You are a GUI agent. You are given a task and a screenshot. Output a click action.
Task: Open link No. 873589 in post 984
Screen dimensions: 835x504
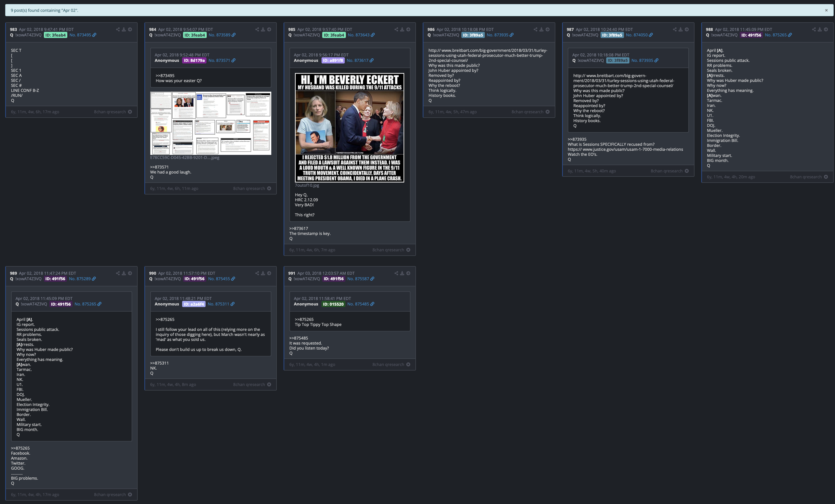pos(222,35)
